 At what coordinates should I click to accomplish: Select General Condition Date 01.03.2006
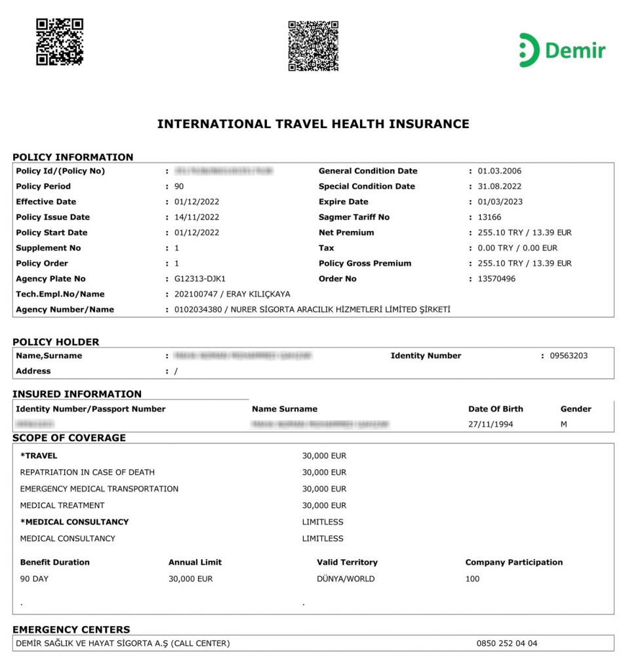coord(499,171)
